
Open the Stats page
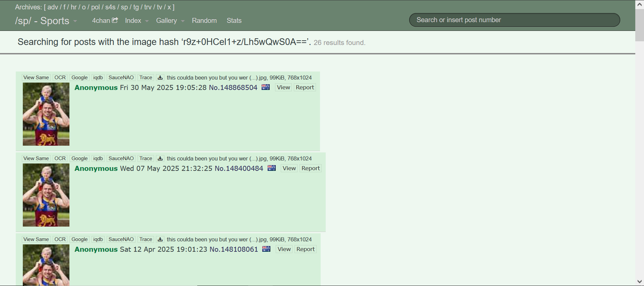pos(234,20)
